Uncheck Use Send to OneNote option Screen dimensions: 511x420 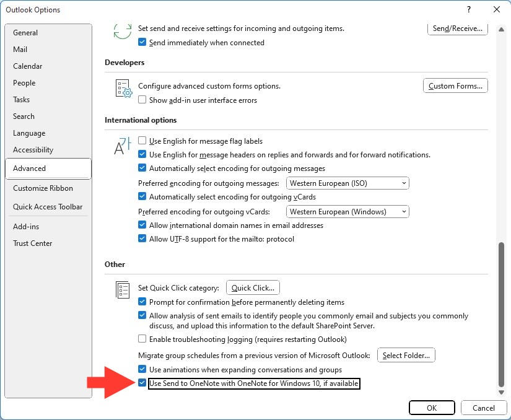pyautogui.click(x=142, y=383)
